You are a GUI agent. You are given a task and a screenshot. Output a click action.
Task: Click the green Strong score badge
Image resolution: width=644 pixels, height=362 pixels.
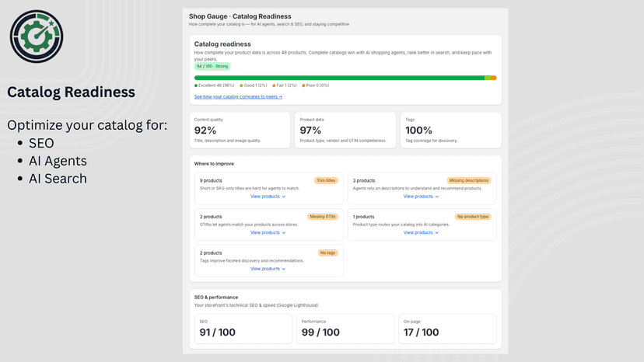point(212,66)
